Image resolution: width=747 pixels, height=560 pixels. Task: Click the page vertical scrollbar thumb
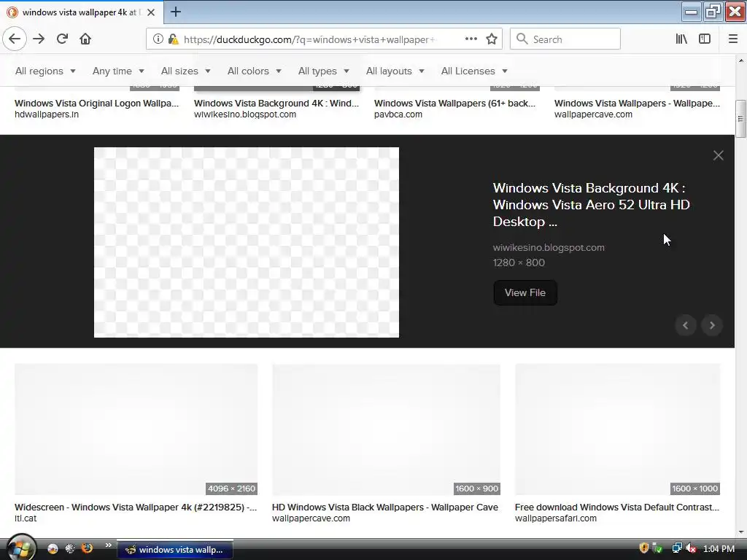(x=740, y=117)
